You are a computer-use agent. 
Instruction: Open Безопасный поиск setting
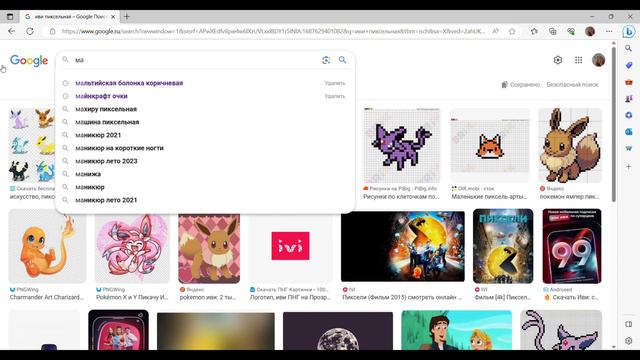click(x=572, y=84)
